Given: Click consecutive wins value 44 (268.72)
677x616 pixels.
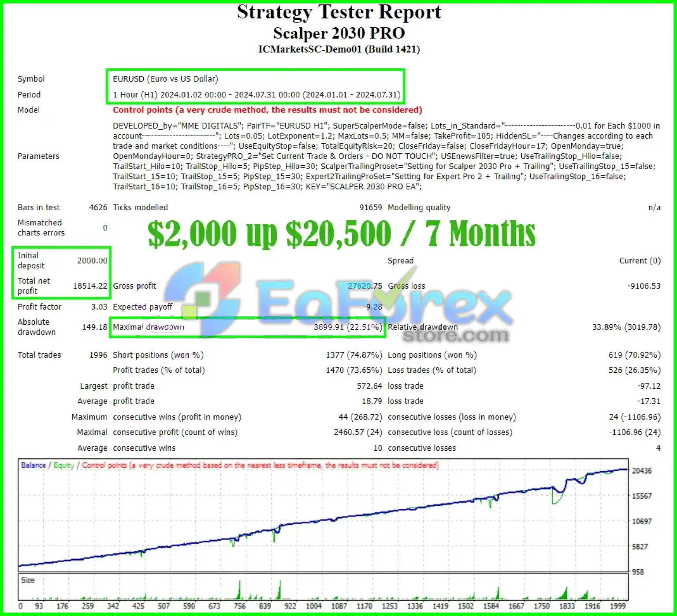Looking at the screenshot, I should [360, 417].
